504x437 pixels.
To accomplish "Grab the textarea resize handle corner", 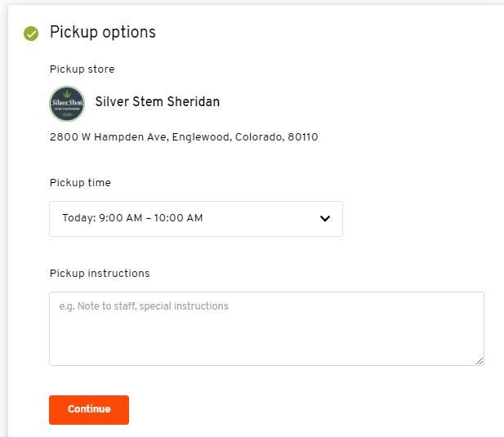I will pos(479,361).
